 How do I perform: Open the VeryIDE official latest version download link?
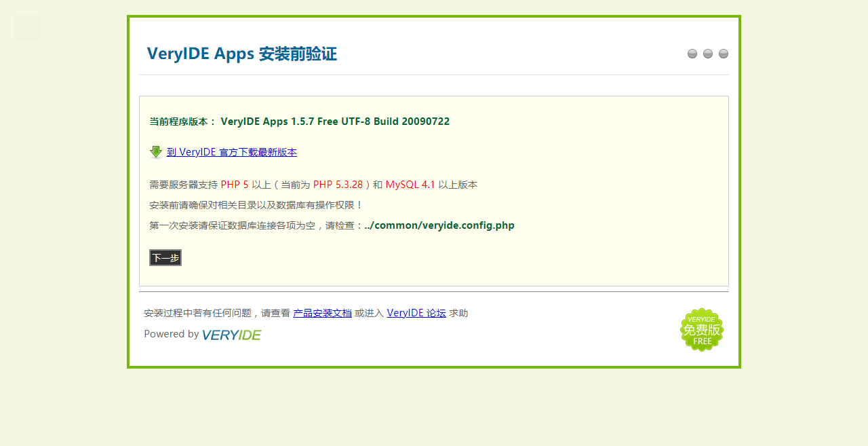click(232, 152)
